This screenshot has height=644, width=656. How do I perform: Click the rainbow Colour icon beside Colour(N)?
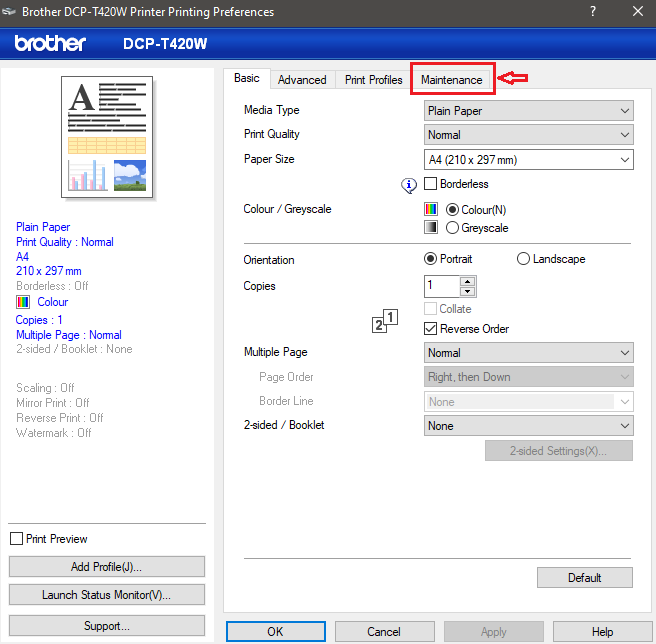tap(430, 209)
